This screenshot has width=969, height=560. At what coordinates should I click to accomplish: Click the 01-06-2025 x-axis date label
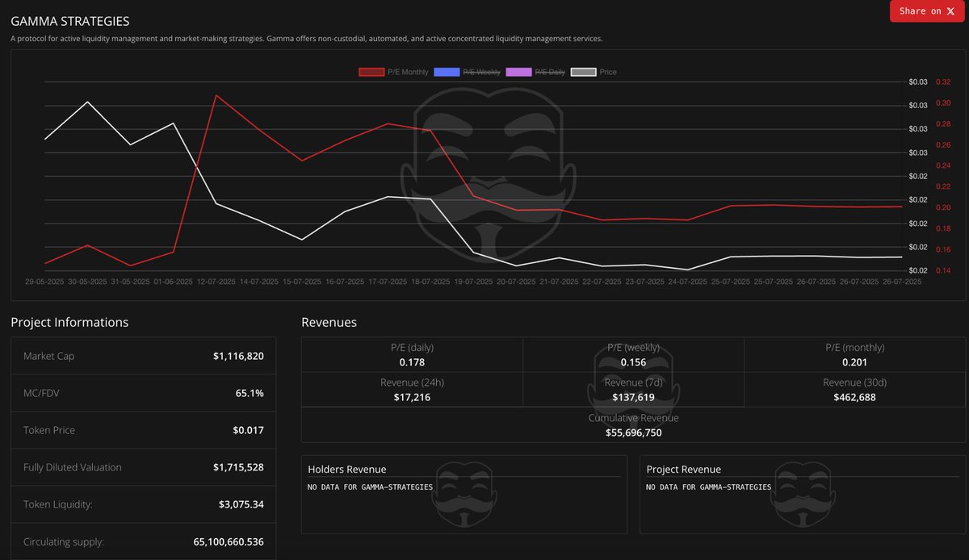173,282
